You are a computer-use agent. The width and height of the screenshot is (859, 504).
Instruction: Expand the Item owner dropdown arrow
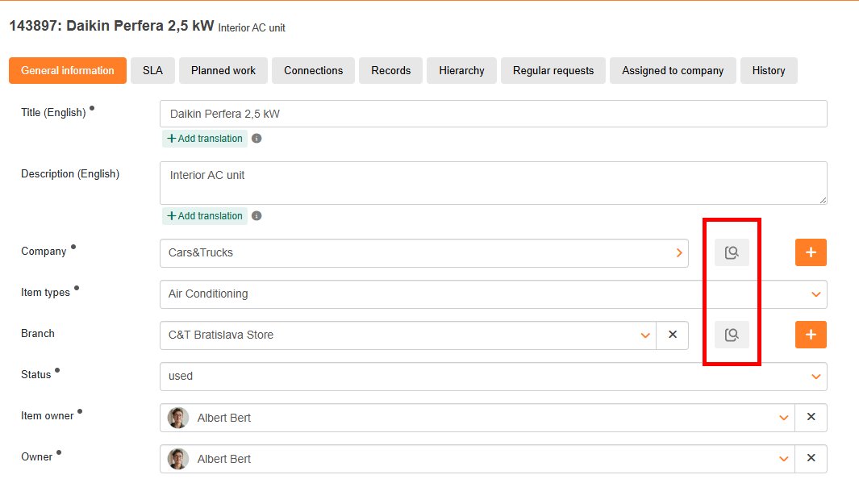coord(784,418)
